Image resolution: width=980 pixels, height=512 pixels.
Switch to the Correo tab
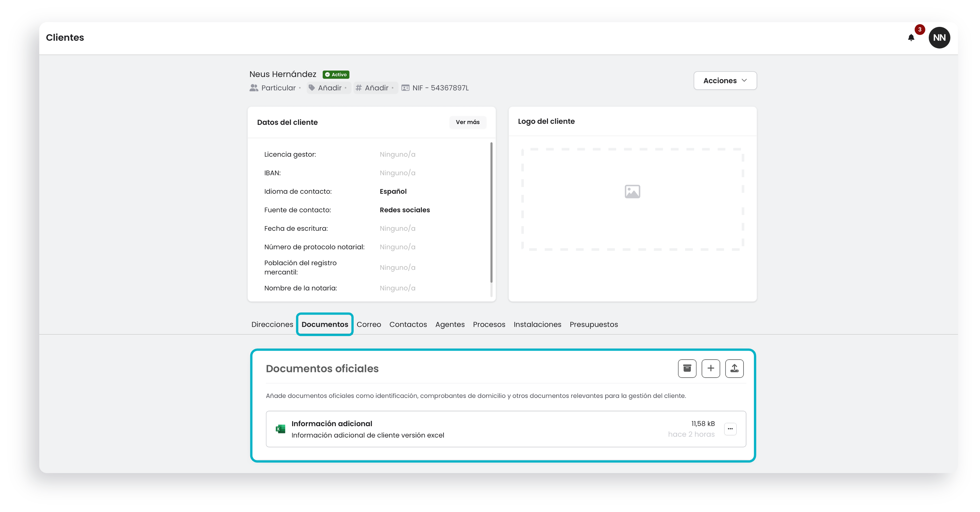pos(368,324)
